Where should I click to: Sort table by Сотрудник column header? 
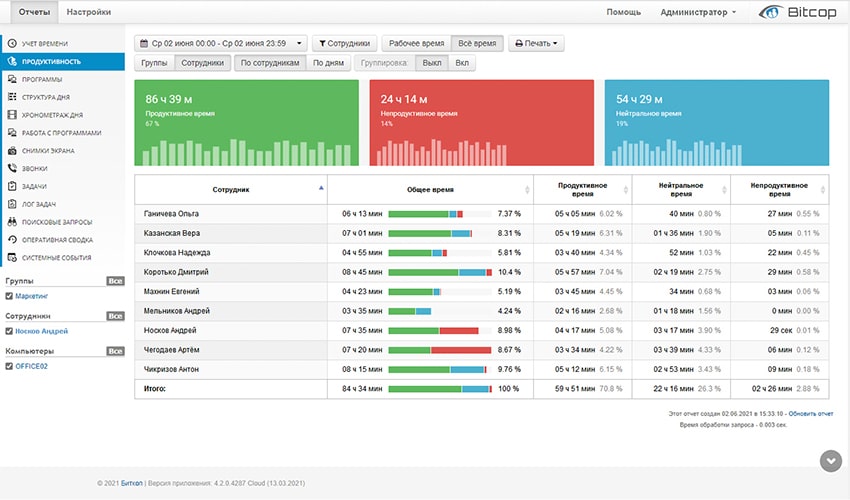point(231,188)
